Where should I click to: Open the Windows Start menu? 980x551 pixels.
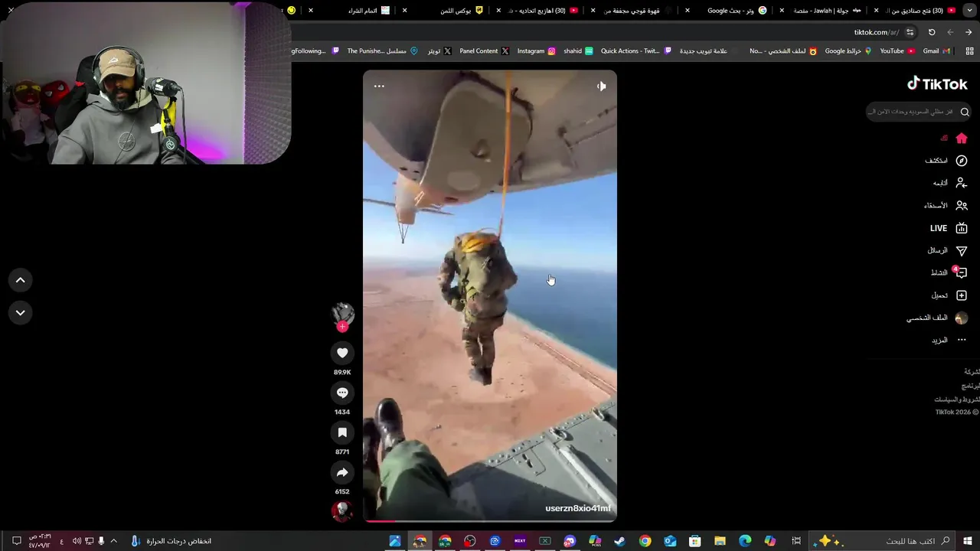[968, 541]
